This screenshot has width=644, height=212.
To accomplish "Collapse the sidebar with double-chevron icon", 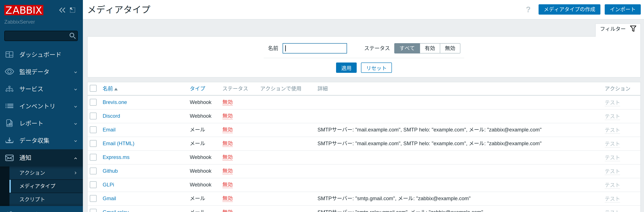I will click(x=62, y=10).
